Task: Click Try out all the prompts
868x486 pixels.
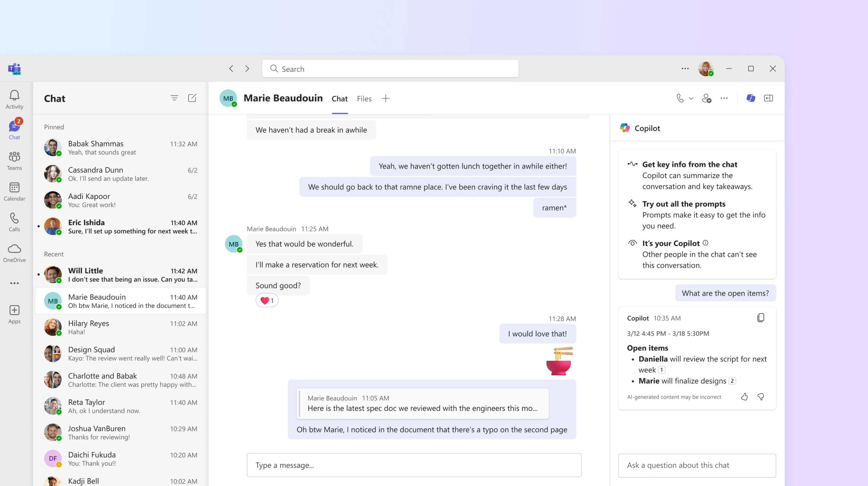Action: click(x=684, y=204)
